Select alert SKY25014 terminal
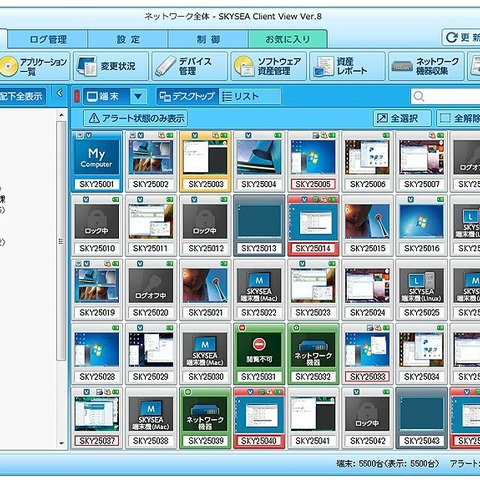This screenshot has width=480, height=480. click(x=313, y=226)
